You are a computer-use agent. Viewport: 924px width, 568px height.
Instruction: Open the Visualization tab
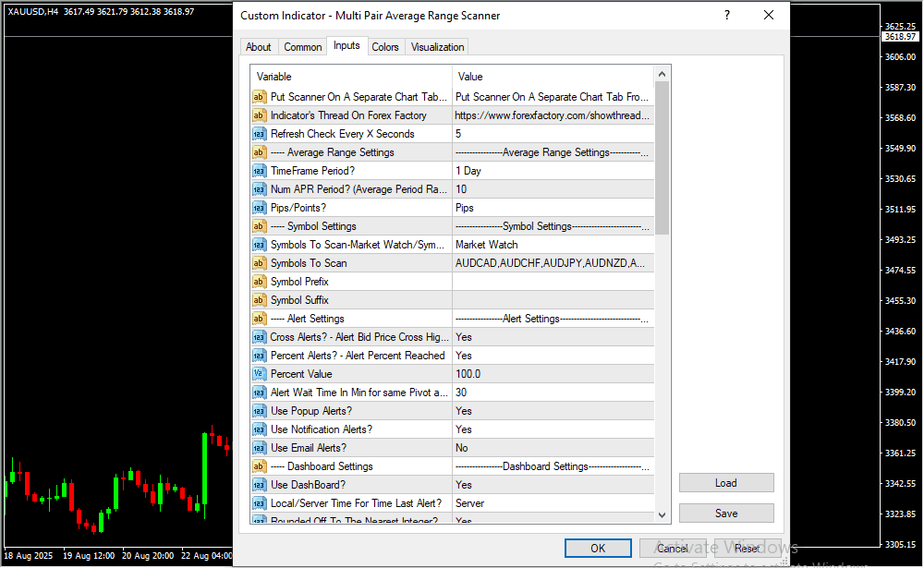point(438,47)
